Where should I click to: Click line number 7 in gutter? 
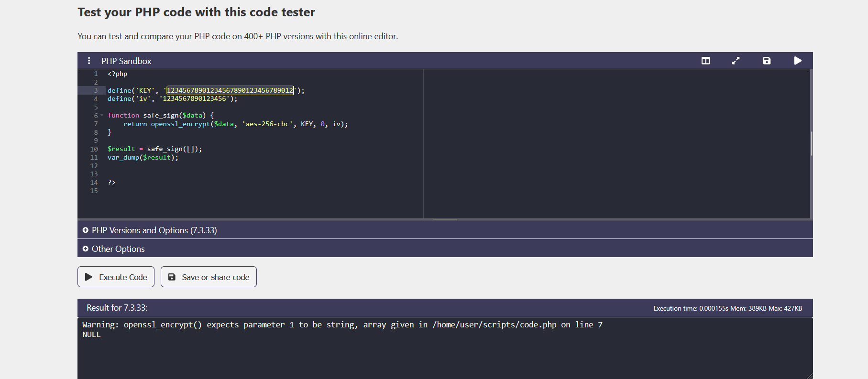[96, 124]
